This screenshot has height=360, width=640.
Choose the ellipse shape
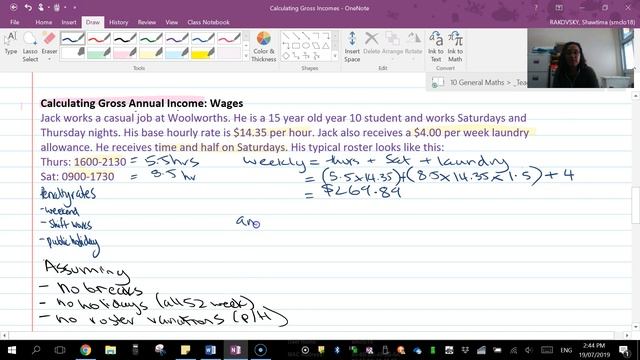(306, 46)
